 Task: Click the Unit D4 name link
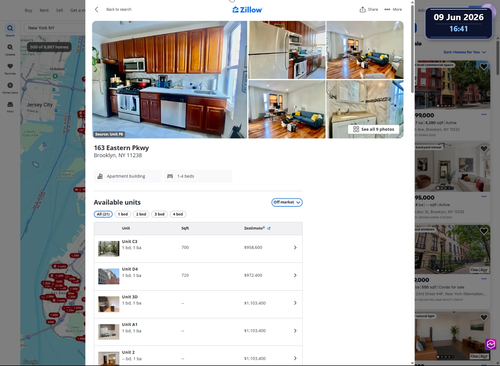(130, 269)
